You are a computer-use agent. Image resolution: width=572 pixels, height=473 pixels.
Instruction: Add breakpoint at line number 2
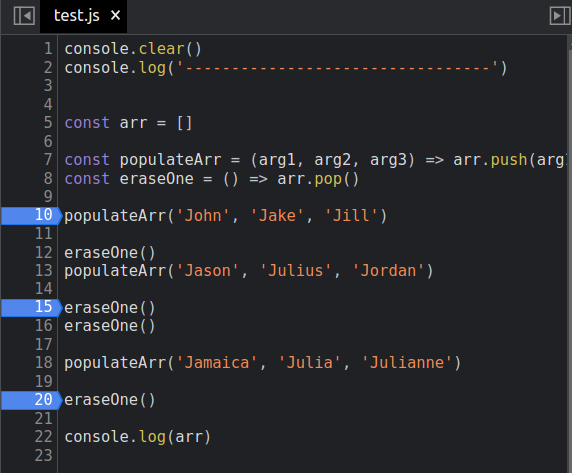[x=48, y=67]
